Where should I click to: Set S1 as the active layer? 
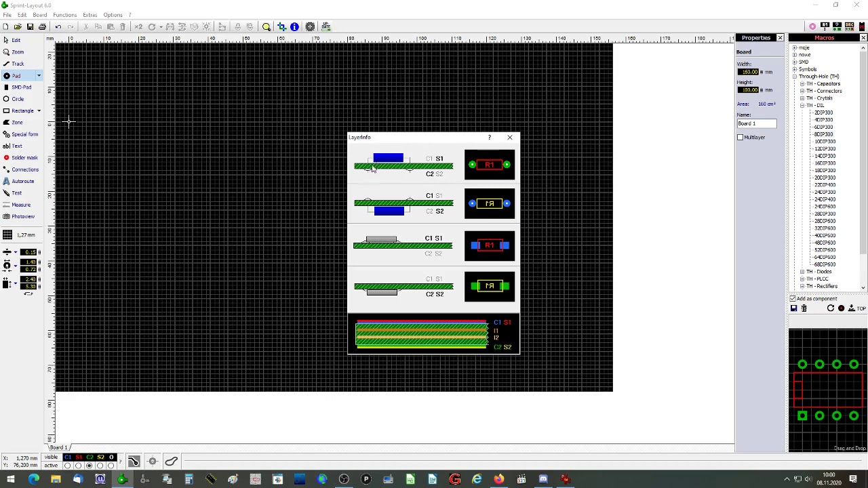(78, 466)
